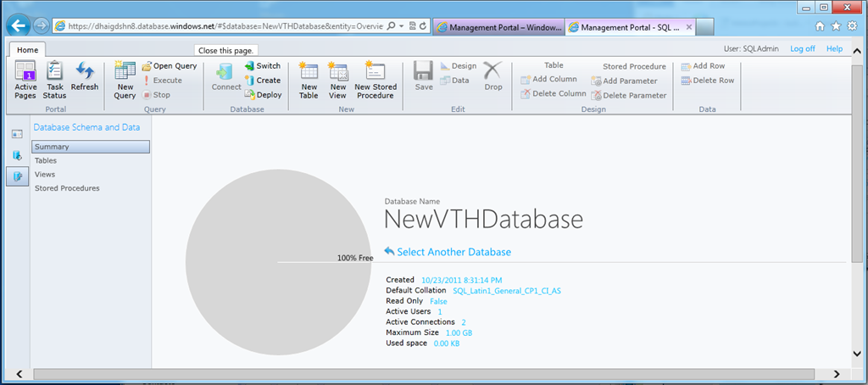Screen dimensions: 868x385
Task: Click the browser address bar URL
Action: coord(225,26)
